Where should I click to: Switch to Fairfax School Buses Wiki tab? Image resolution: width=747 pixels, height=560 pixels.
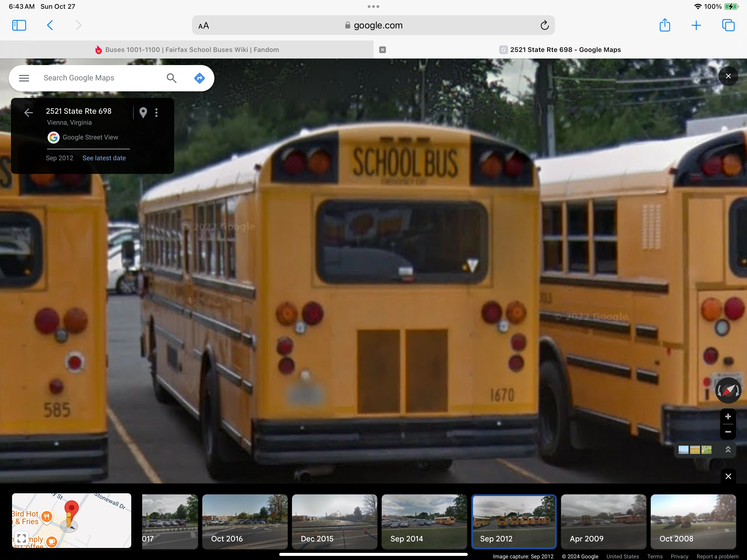[x=187, y=50]
